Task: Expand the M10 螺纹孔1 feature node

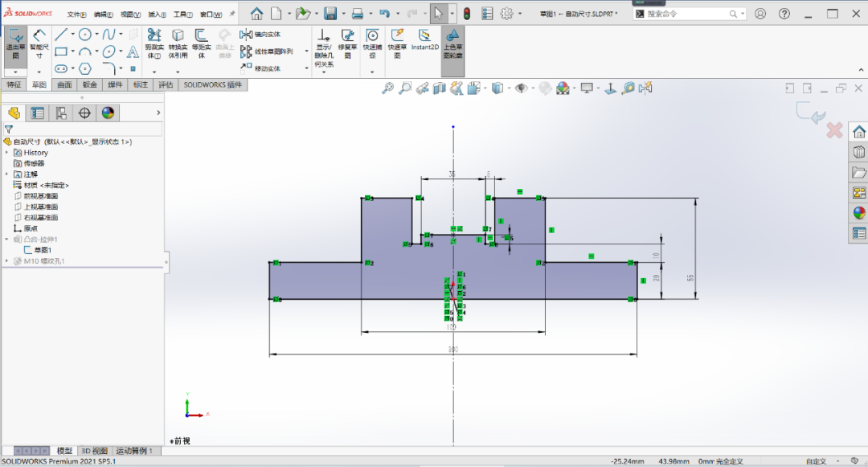Action: point(6,260)
